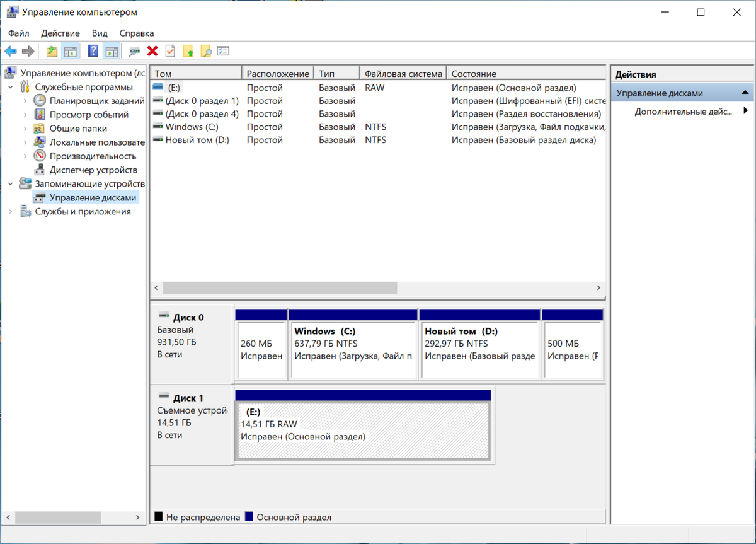Expand Планировщик заданий in the tree
This screenshot has width=756, height=544.
point(25,101)
